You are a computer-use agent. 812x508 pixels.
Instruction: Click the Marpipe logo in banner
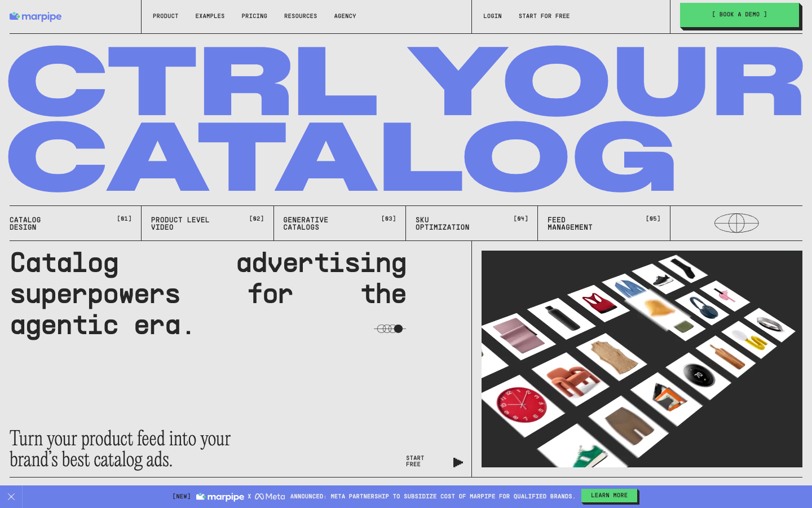tap(220, 497)
